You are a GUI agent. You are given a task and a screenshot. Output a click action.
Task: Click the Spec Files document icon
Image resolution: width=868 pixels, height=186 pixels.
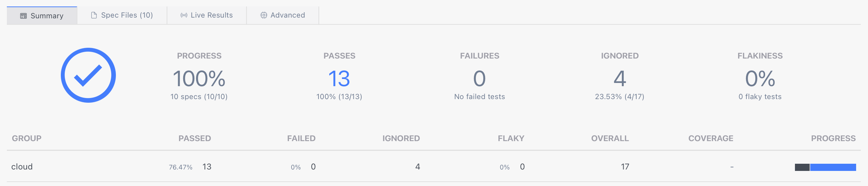(94, 15)
